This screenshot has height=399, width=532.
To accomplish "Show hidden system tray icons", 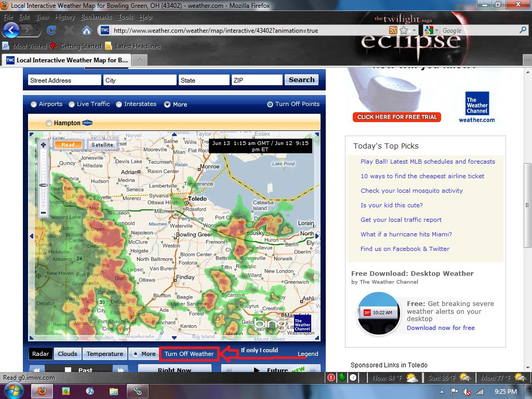I will click(x=443, y=392).
